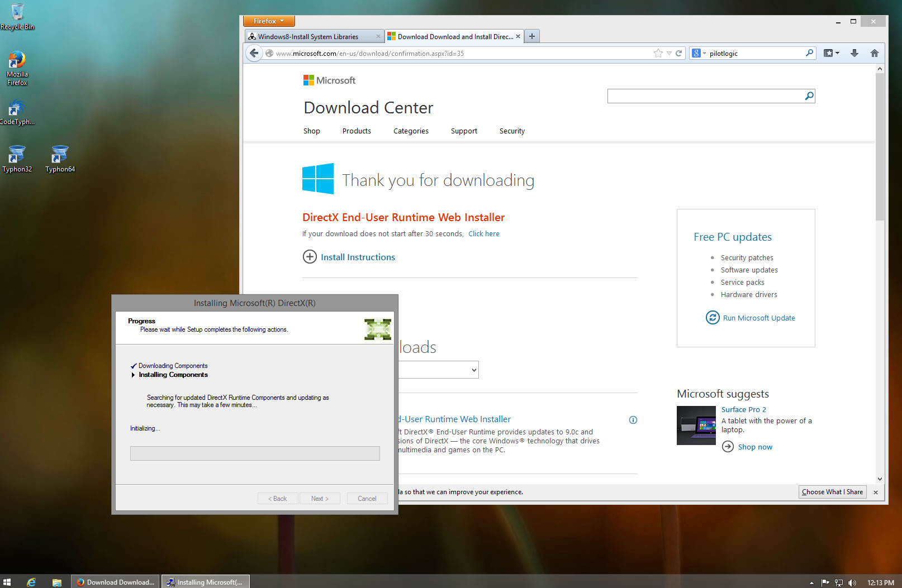Switch to Installing Microsoft taskbar button

tap(206, 582)
